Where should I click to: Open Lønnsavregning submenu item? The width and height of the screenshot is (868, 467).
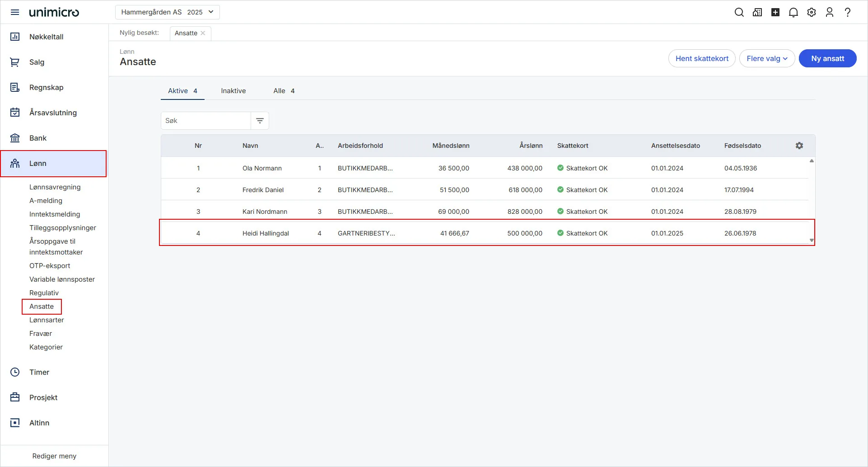55,187
